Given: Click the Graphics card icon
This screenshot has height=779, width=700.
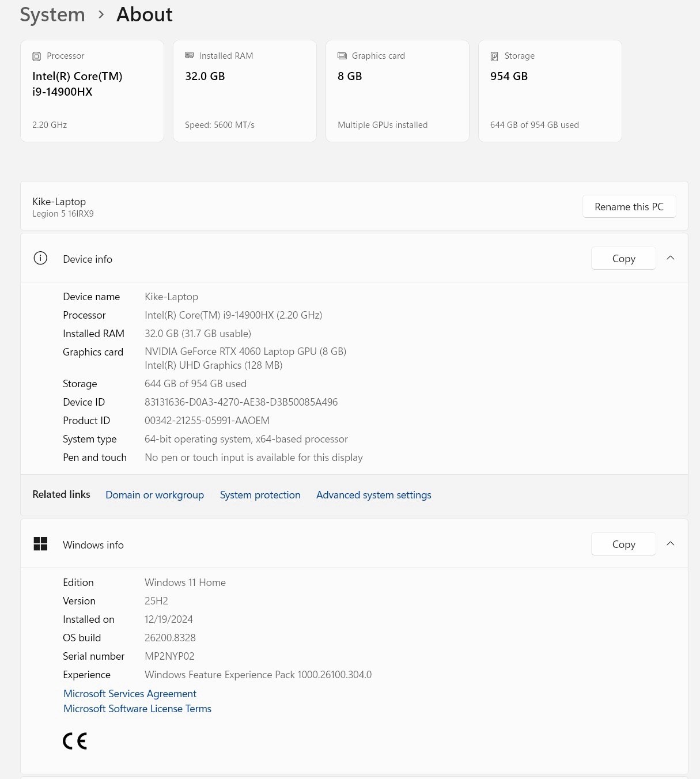Looking at the screenshot, I should [342, 56].
